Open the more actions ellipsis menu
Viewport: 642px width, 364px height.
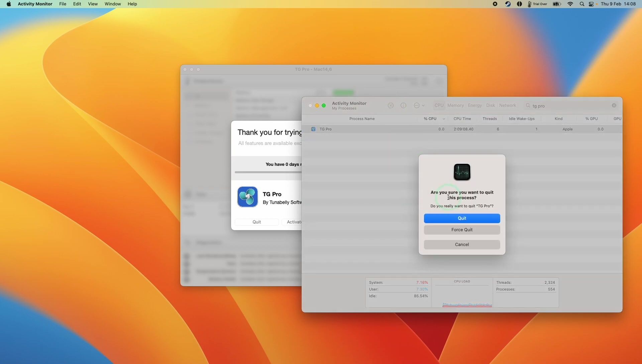point(419,106)
